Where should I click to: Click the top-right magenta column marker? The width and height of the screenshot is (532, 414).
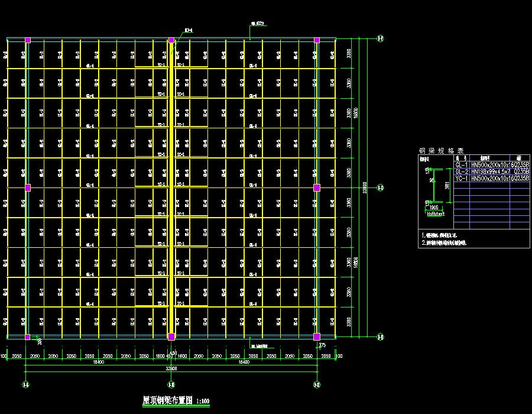coord(317,40)
